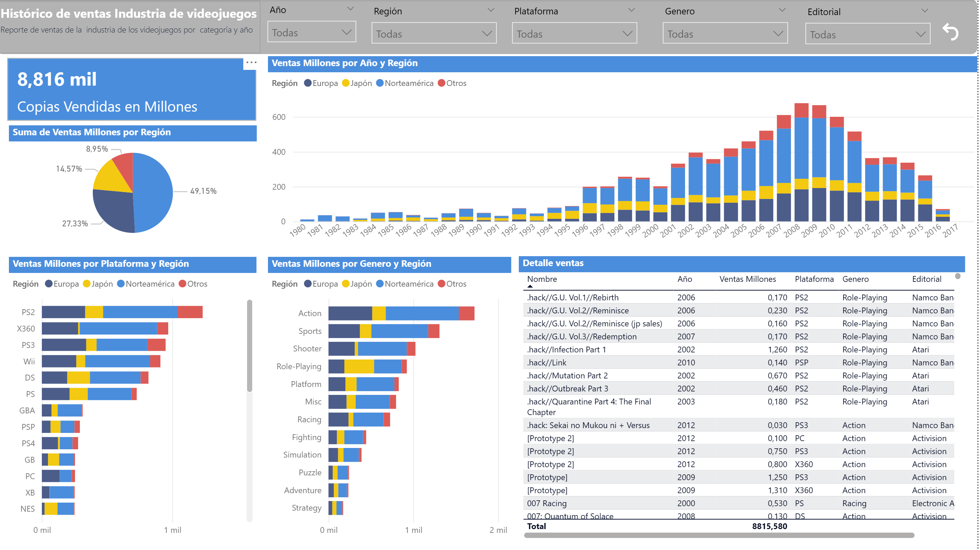The image size is (980, 550).
Task: Collapse the Año slicer header chevron
Action: 351,9
